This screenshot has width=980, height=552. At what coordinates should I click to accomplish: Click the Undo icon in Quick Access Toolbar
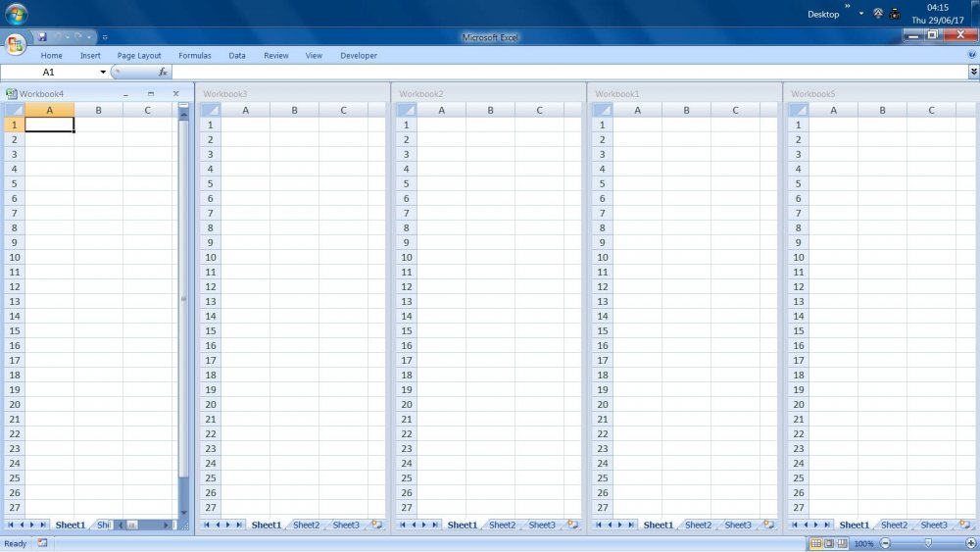pyautogui.click(x=58, y=37)
